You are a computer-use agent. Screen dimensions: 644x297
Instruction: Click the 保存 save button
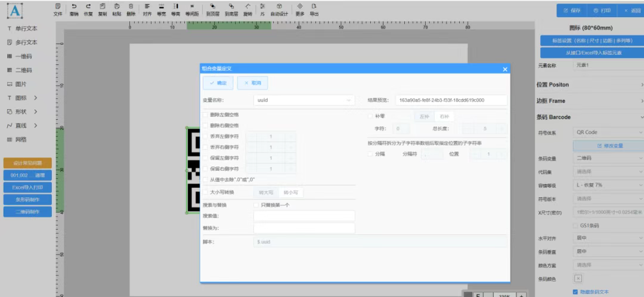pos(572,11)
